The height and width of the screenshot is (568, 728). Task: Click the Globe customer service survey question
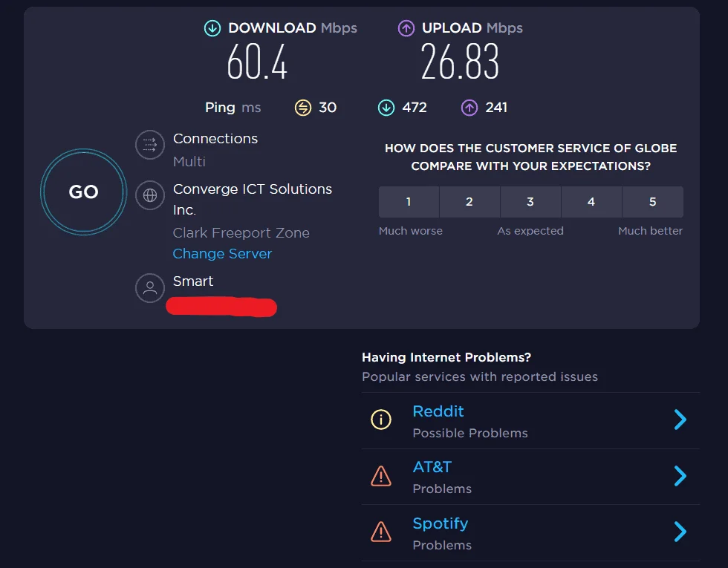tap(530, 157)
